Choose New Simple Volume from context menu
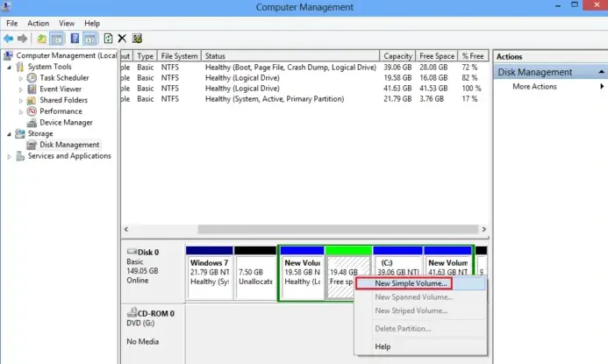608x364 pixels. pos(411,283)
